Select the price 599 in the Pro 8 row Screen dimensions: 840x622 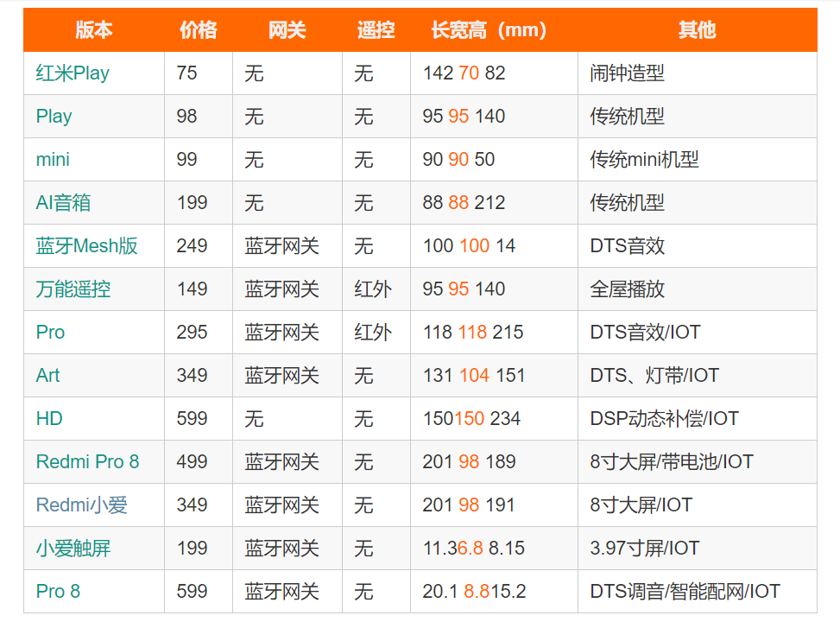pyautogui.click(x=192, y=591)
